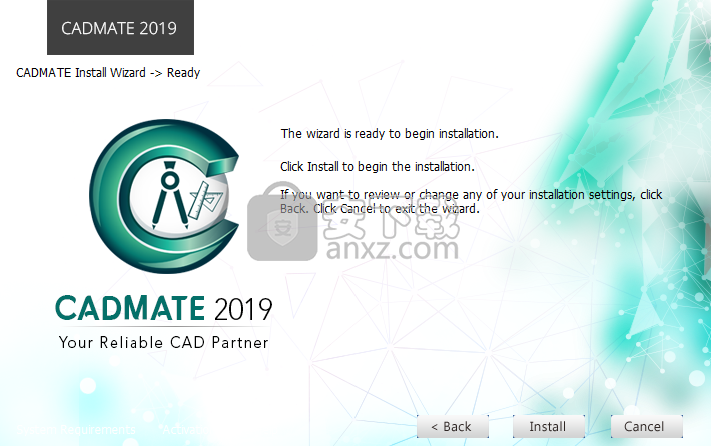Click the Install button to begin installation
711x446 pixels.
coord(547,426)
